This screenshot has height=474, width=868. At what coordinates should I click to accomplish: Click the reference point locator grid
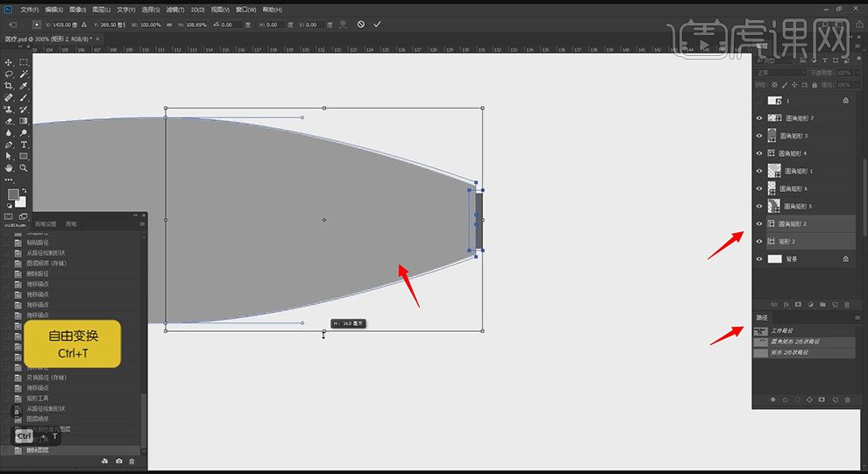tap(37, 25)
